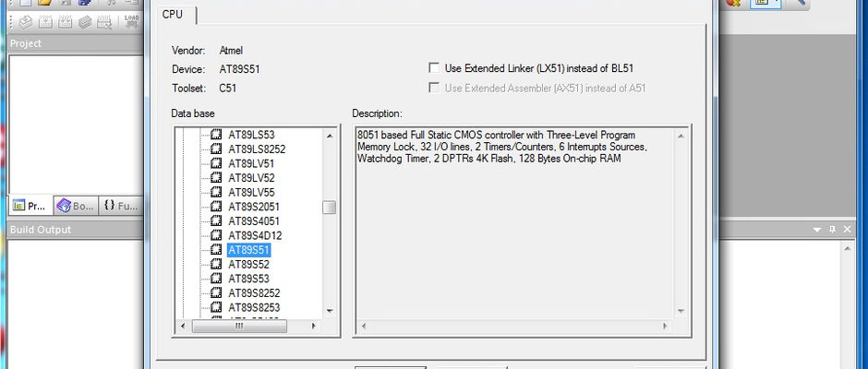This screenshot has width=868, height=369.
Task: Click the Batch Build stacked-layers icon
Action: (x=85, y=22)
